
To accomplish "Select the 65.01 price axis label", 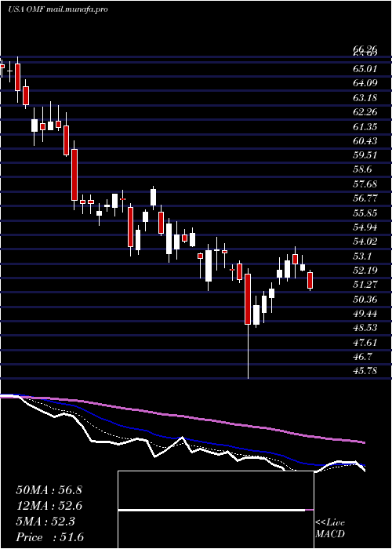I will point(365,69).
